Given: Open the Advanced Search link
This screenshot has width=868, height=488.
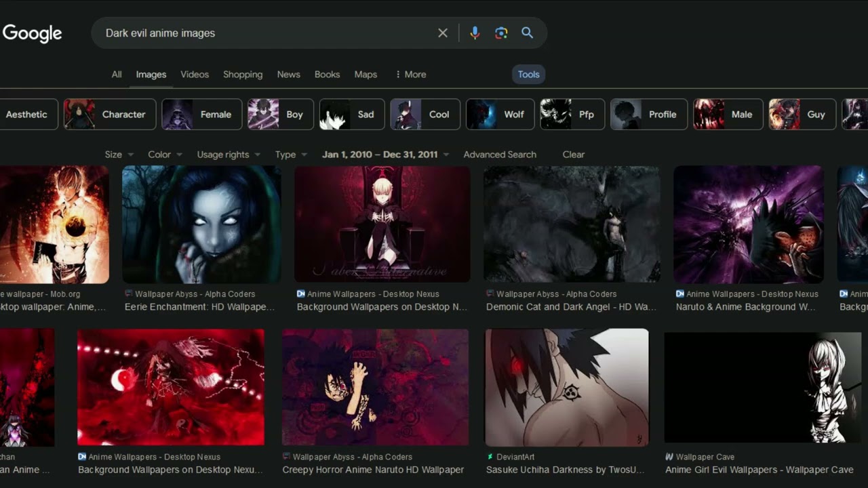Looking at the screenshot, I should click(x=500, y=155).
